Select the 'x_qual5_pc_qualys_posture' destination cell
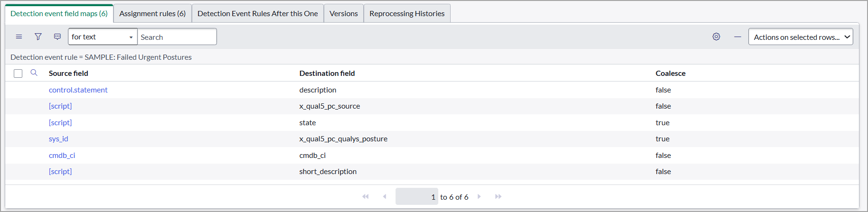868x212 pixels. point(343,138)
